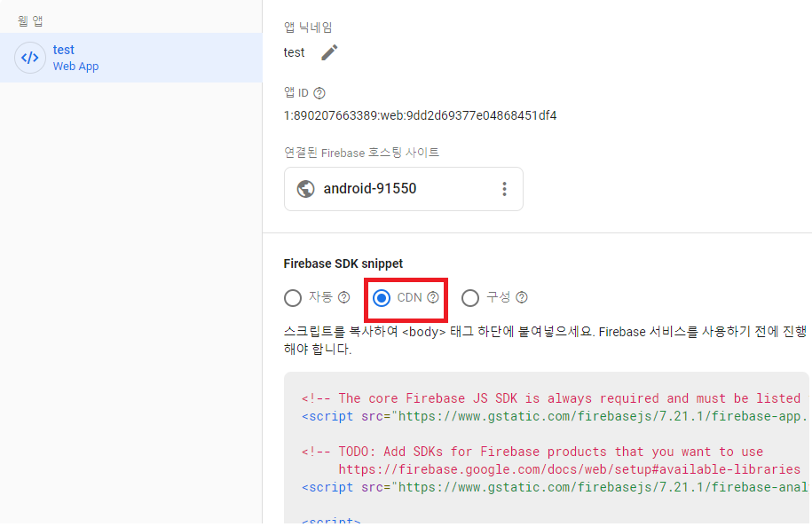Select the CDN radio button
The width and height of the screenshot is (812, 527).
point(382,298)
